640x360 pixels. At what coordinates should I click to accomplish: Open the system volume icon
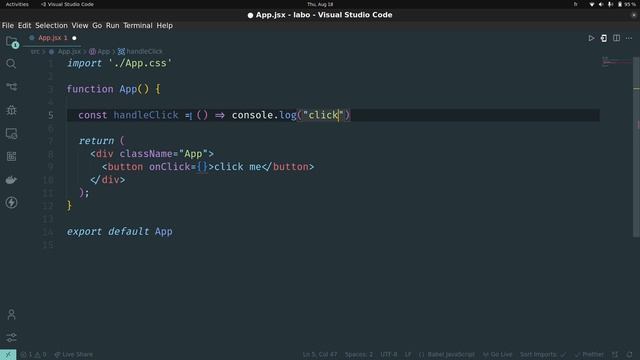click(x=601, y=4)
